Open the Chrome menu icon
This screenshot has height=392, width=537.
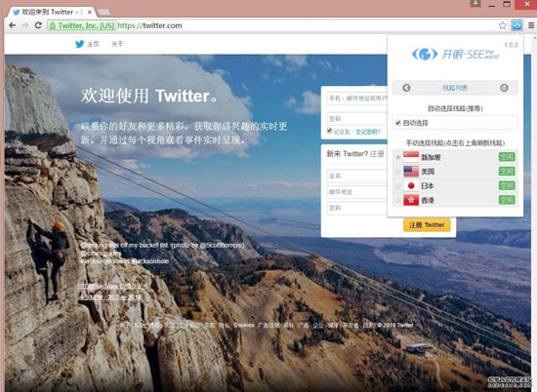click(531, 25)
